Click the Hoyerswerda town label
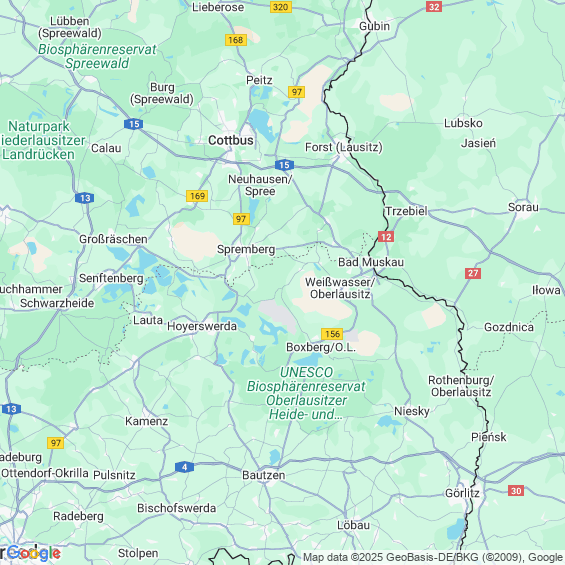 (202, 326)
